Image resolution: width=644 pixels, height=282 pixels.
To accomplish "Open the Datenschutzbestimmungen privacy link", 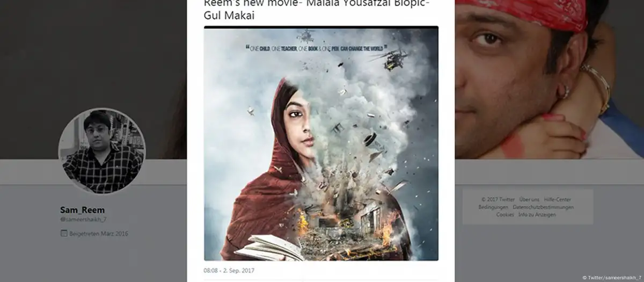I will pos(543,207).
